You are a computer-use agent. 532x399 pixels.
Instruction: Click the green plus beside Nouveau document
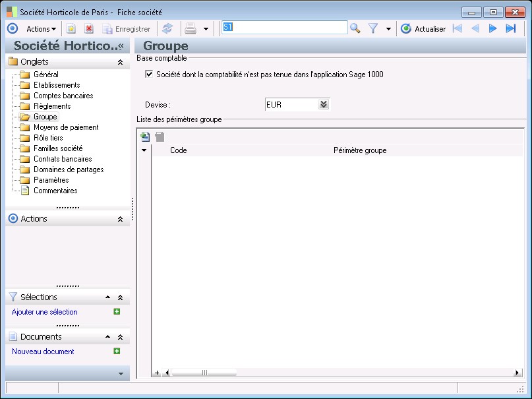coord(117,352)
